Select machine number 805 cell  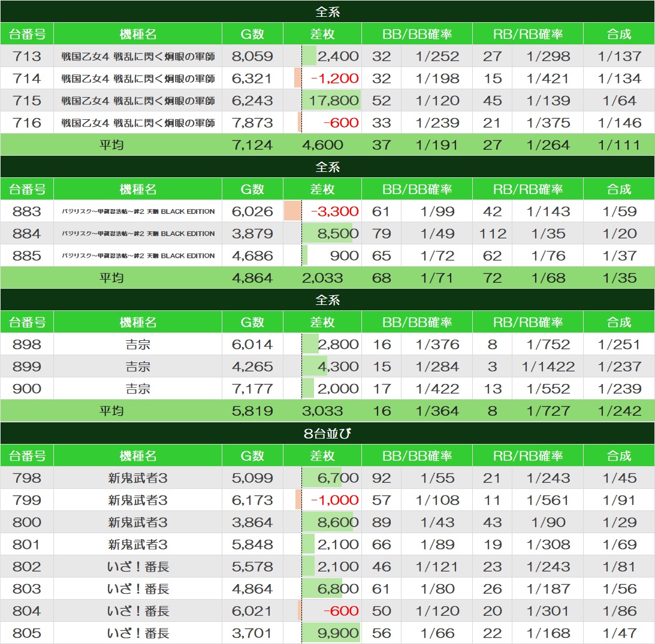(x=27, y=633)
